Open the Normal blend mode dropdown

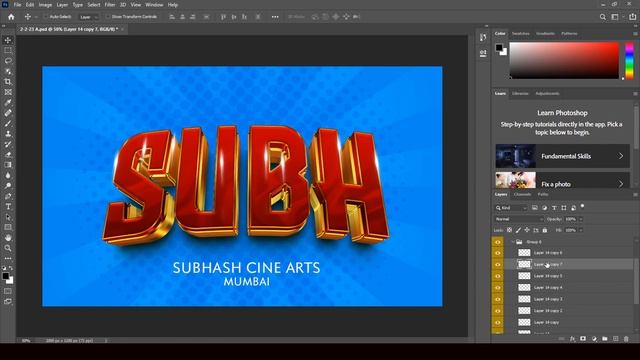click(x=518, y=219)
